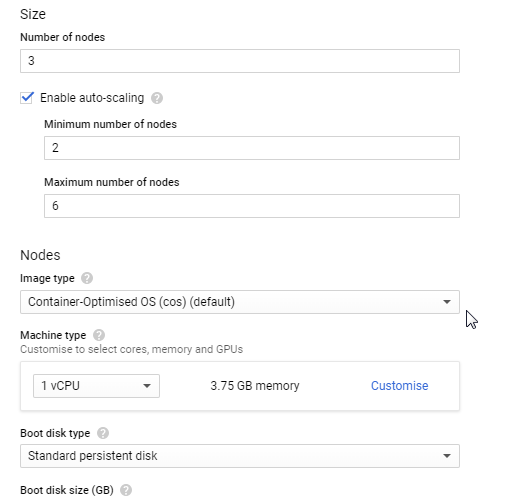Image resolution: width=527 pixels, height=500 pixels.
Task: Click Boot disk size help icon
Action: pyautogui.click(x=126, y=490)
